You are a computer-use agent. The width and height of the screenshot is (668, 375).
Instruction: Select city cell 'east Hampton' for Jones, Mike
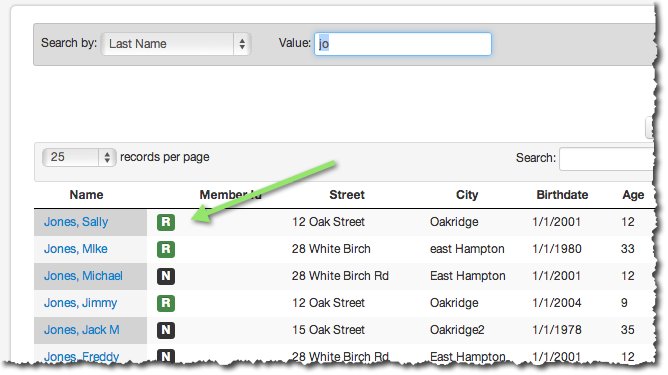(x=467, y=248)
